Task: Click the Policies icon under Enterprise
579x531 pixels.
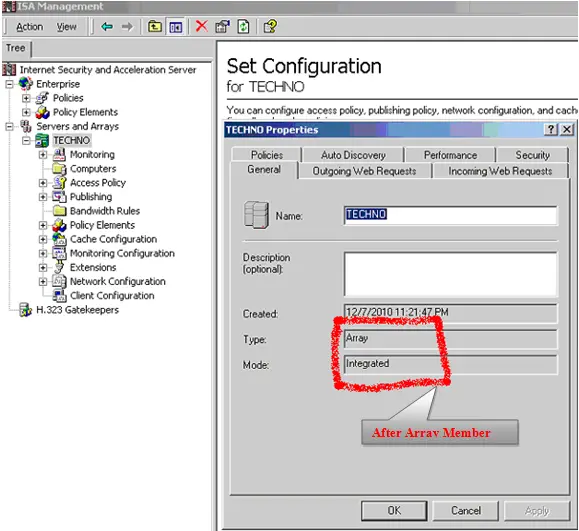Action: (x=42, y=98)
